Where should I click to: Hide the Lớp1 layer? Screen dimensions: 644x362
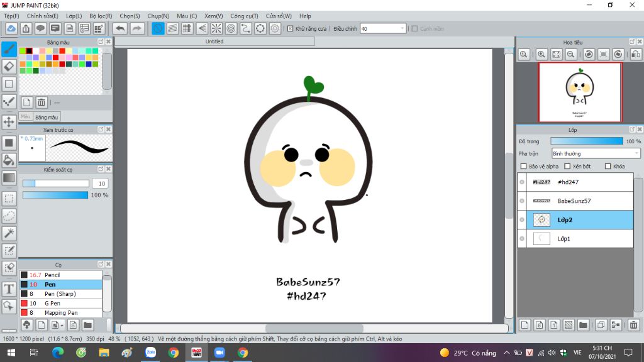click(x=522, y=238)
